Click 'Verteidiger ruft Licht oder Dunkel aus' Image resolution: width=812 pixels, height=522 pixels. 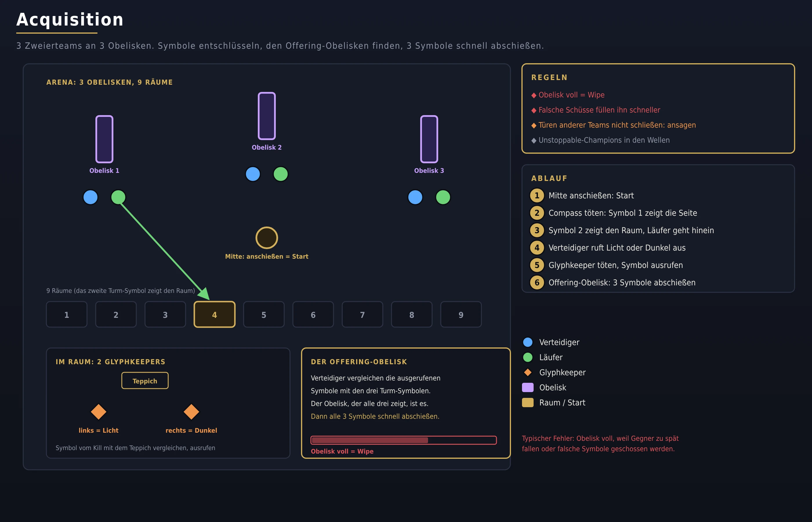tap(617, 248)
